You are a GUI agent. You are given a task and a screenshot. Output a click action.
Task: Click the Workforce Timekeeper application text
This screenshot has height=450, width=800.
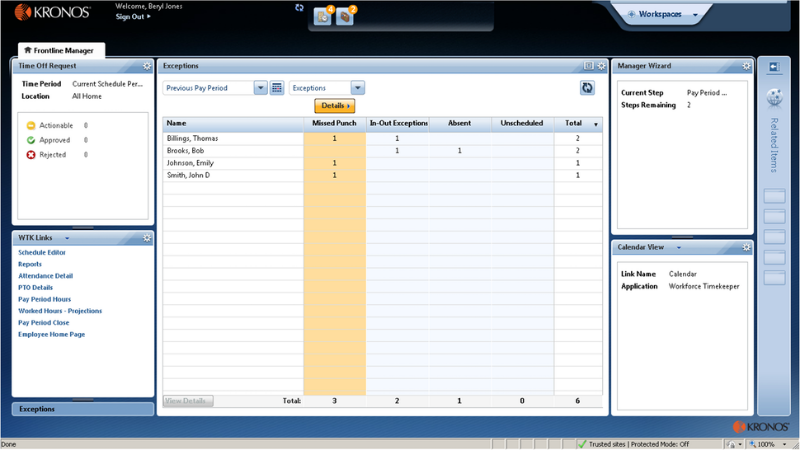click(x=704, y=287)
